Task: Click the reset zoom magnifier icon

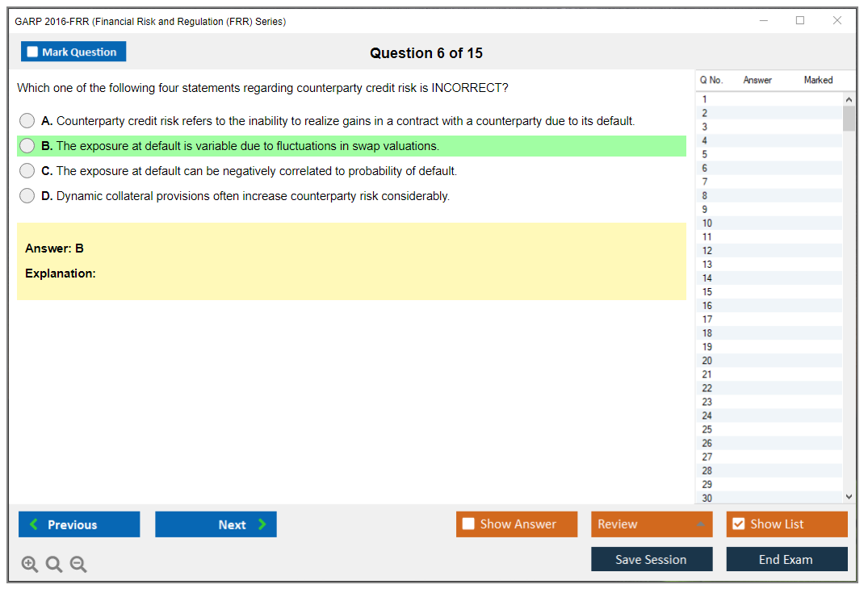Action: click(54, 565)
